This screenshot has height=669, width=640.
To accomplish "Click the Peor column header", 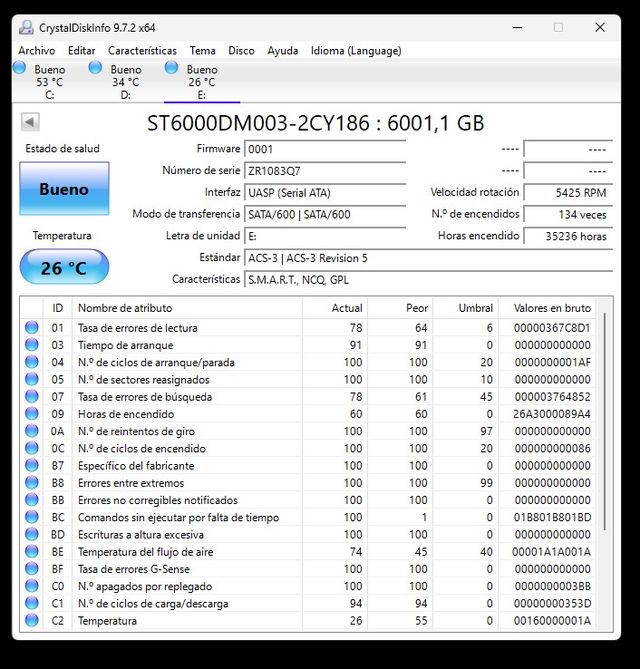I will tap(400, 308).
